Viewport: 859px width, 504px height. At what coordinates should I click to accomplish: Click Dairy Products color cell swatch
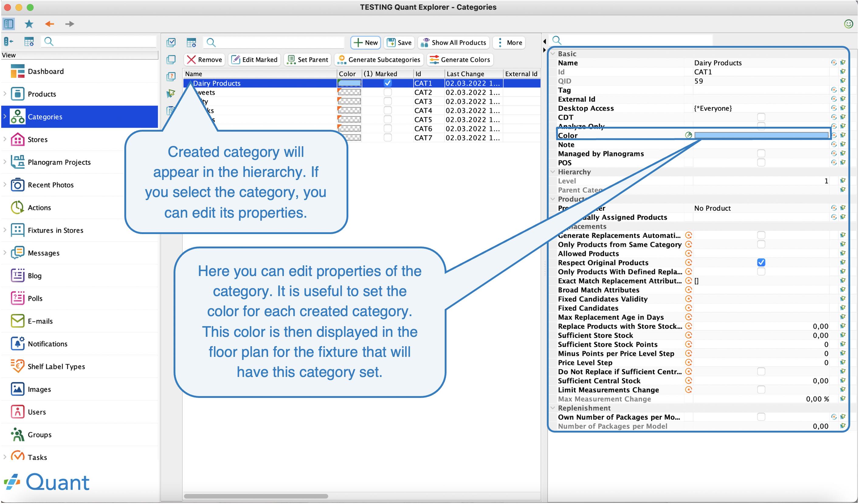coord(349,83)
